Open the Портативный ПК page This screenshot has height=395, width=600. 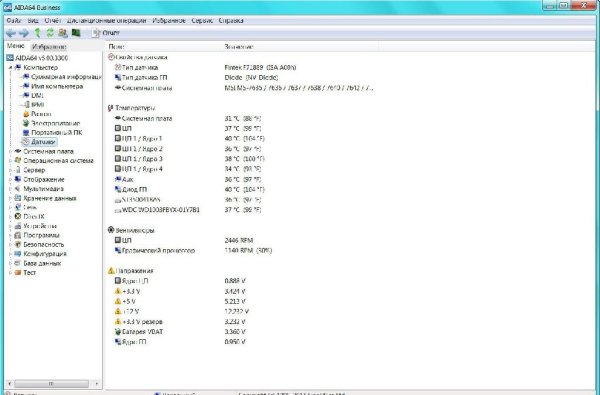[52, 133]
